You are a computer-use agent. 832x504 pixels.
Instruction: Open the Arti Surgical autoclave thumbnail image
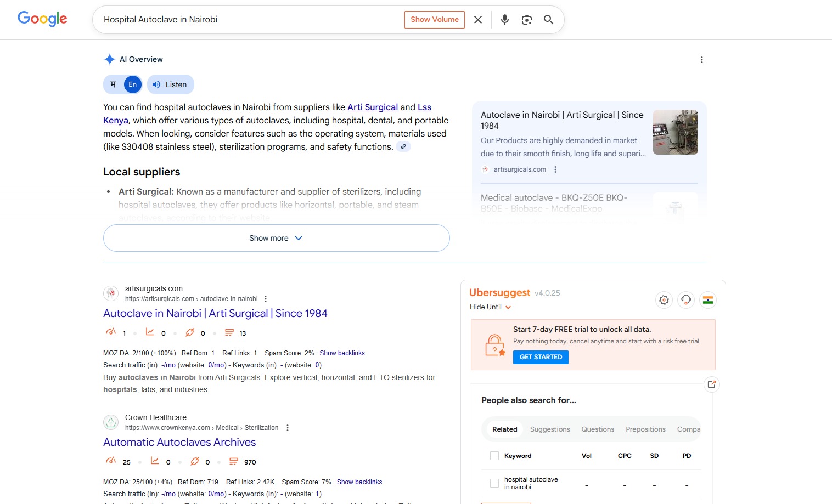coord(676,132)
